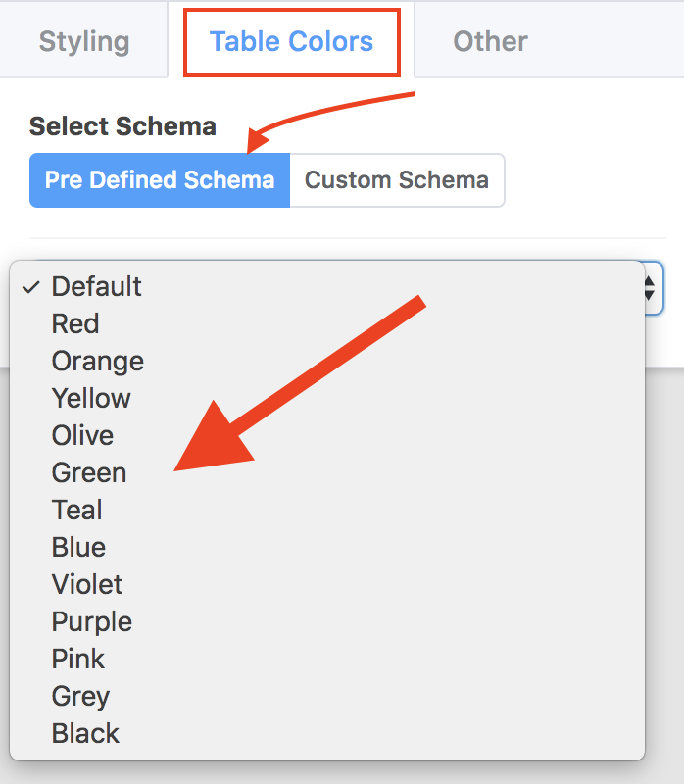Viewport: 684px width, 784px height.
Task: Choose Olive in the dropdown
Action: pyautogui.click(x=82, y=435)
